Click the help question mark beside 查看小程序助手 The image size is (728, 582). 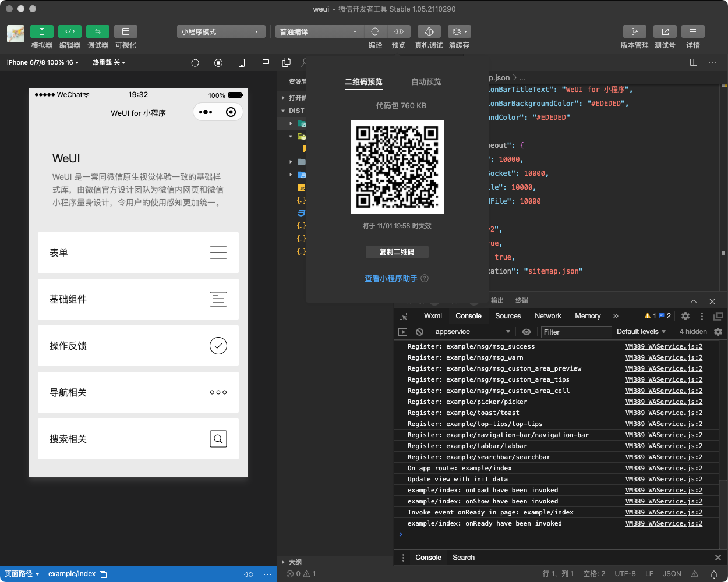pos(425,278)
